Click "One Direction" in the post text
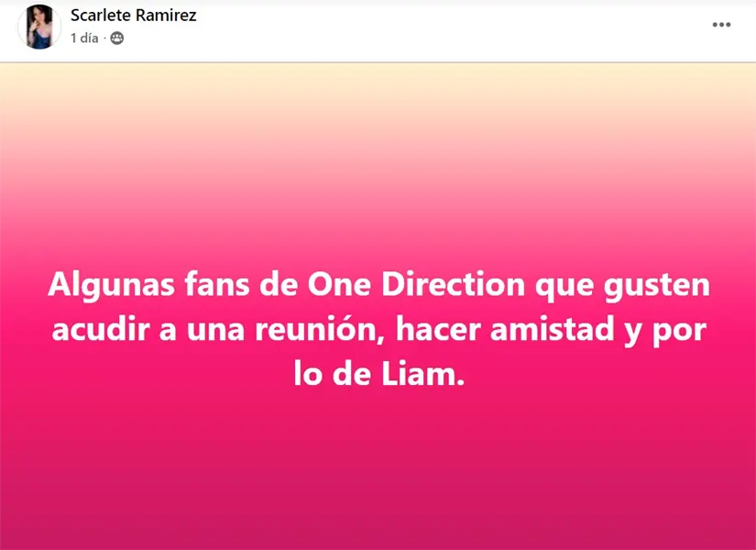 pos(416,285)
